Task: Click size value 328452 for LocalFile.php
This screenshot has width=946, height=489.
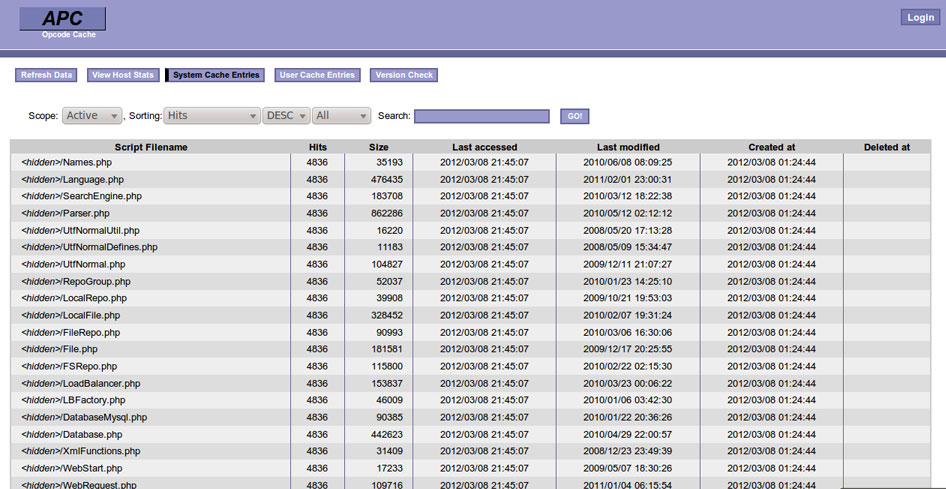Action: coord(387,315)
